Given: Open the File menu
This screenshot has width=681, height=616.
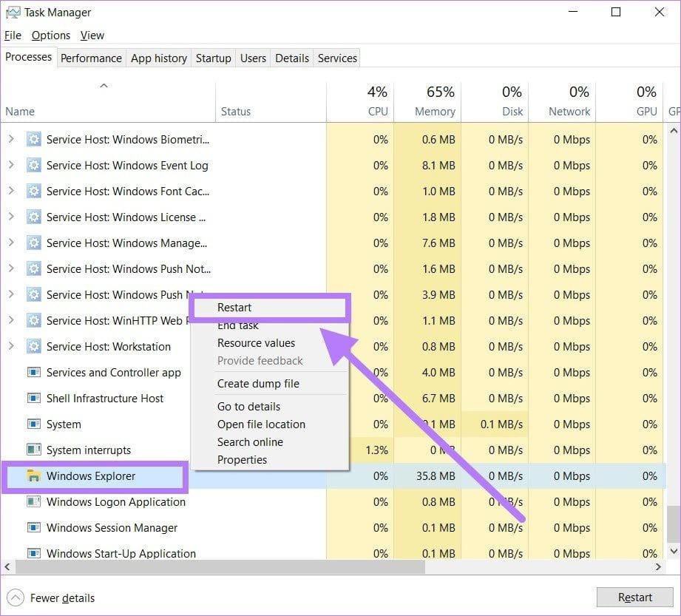Looking at the screenshot, I should 13,35.
